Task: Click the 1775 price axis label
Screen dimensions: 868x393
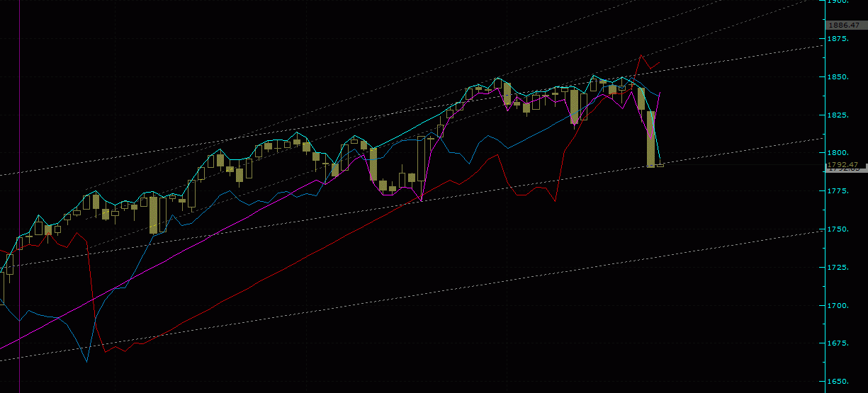Action: [839, 191]
